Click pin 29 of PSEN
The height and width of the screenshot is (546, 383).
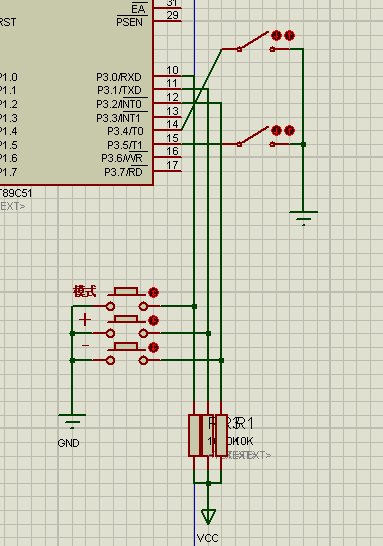click(x=167, y=21)
